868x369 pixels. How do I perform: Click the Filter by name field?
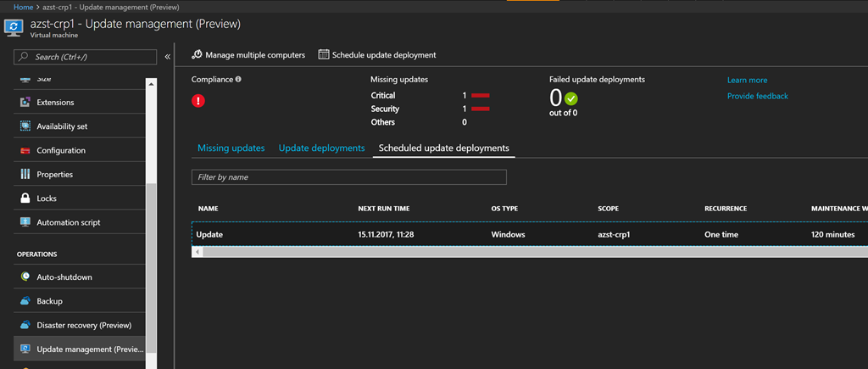[348, 177]
